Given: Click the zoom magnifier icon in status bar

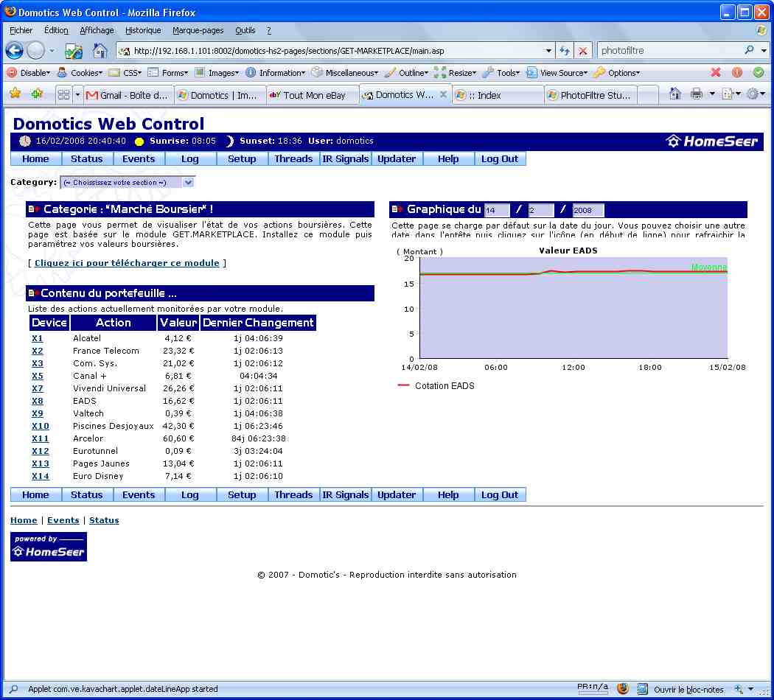Looking at the screenshot, I should click(739, 689).
